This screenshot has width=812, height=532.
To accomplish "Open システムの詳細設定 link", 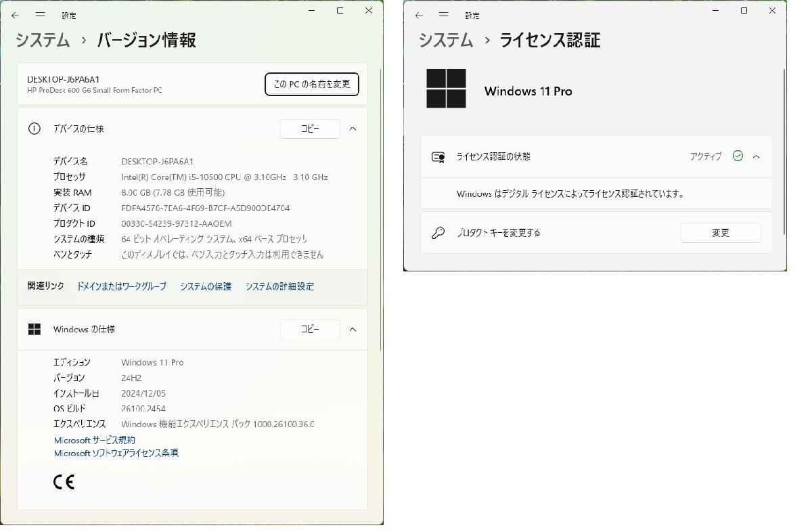I will [279, 286].
